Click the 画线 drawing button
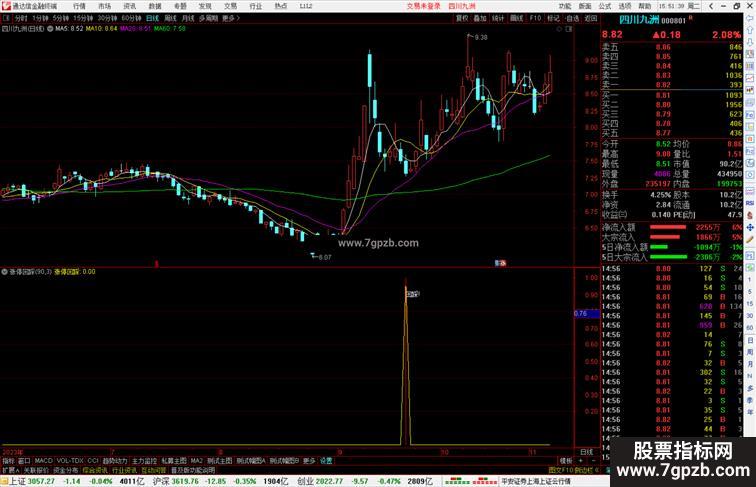Screen dimensions: 756x487 click(x=516, y=18)
